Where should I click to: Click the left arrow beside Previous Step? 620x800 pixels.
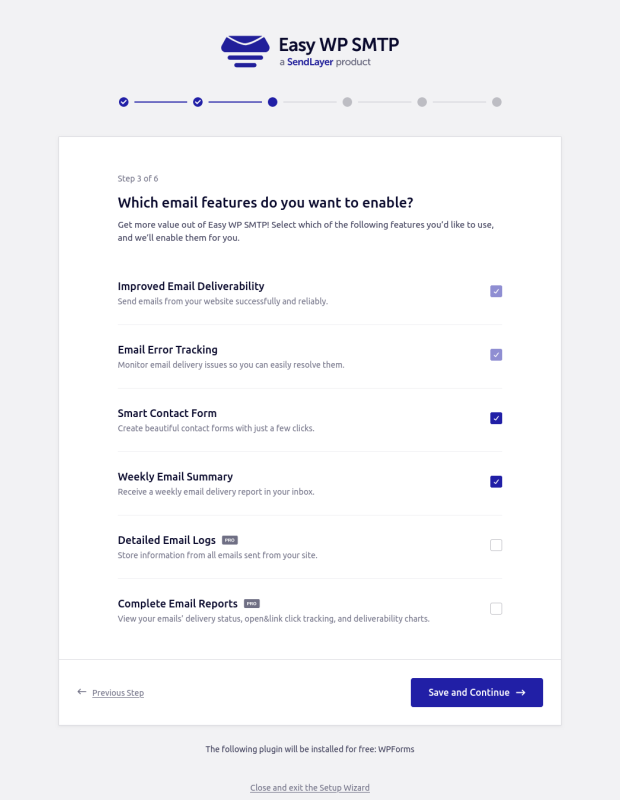coord(81,692)
